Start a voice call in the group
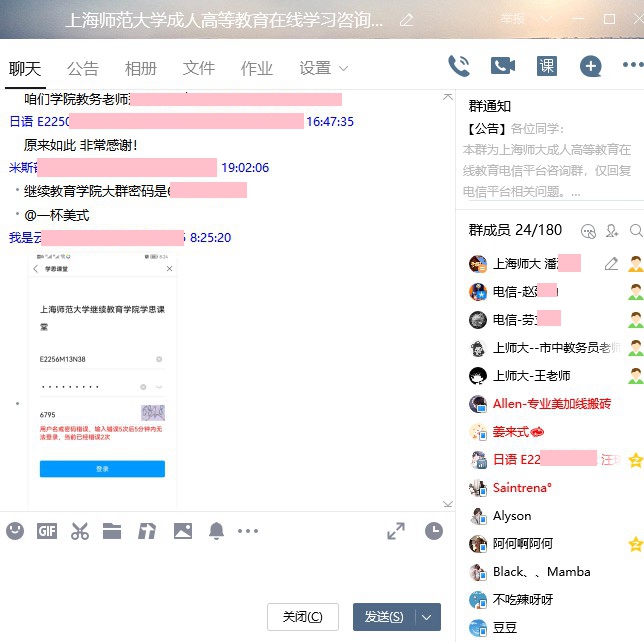 click(459, 67)
